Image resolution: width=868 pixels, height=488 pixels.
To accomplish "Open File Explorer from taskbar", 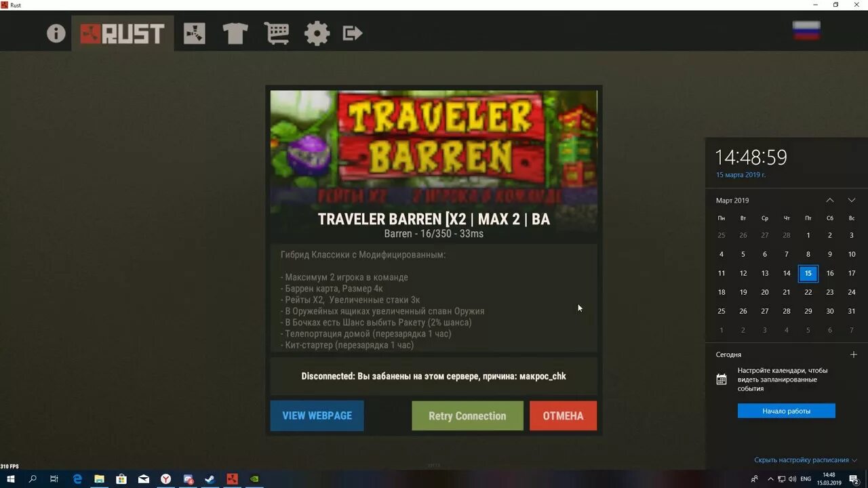I will [x=99, y=479].
